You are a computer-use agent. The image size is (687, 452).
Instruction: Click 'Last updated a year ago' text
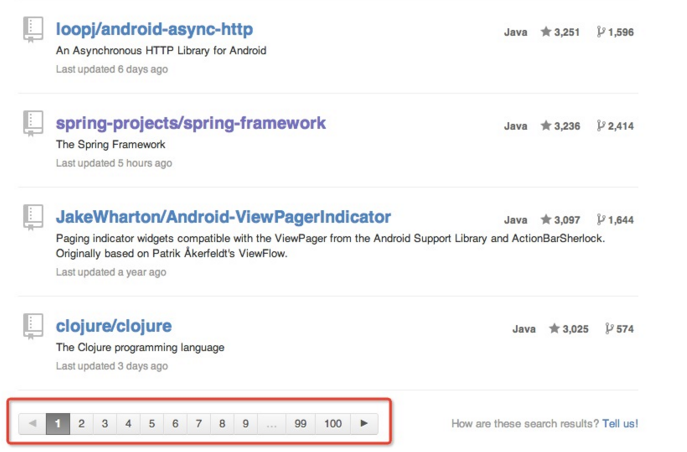pos(111,272)
